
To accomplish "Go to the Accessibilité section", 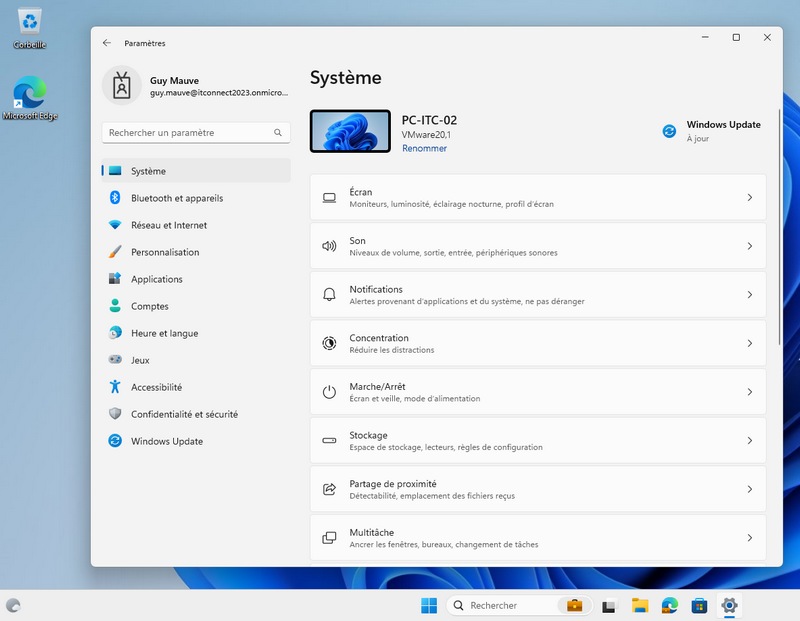I will 156,387.
